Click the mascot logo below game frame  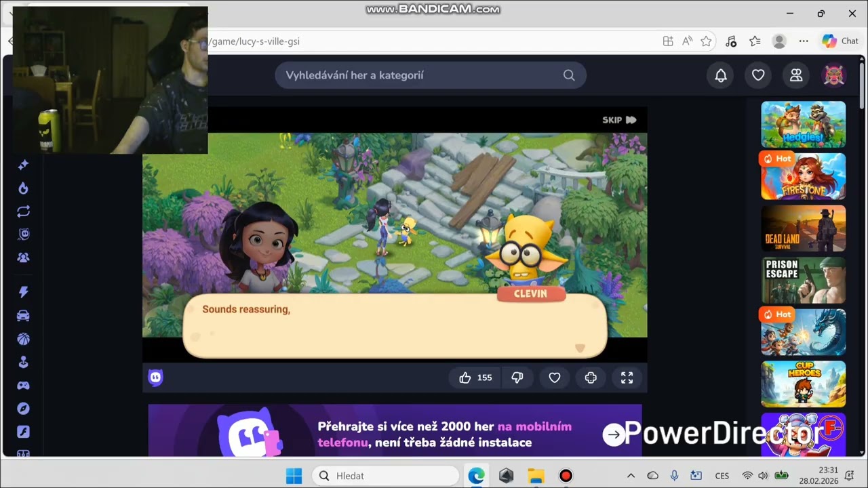[156, 378]
